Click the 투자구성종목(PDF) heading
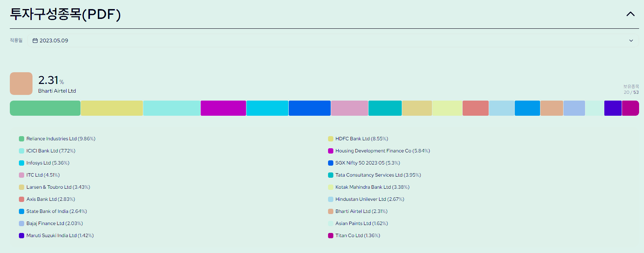644x253 pixels. click(65, 14)
